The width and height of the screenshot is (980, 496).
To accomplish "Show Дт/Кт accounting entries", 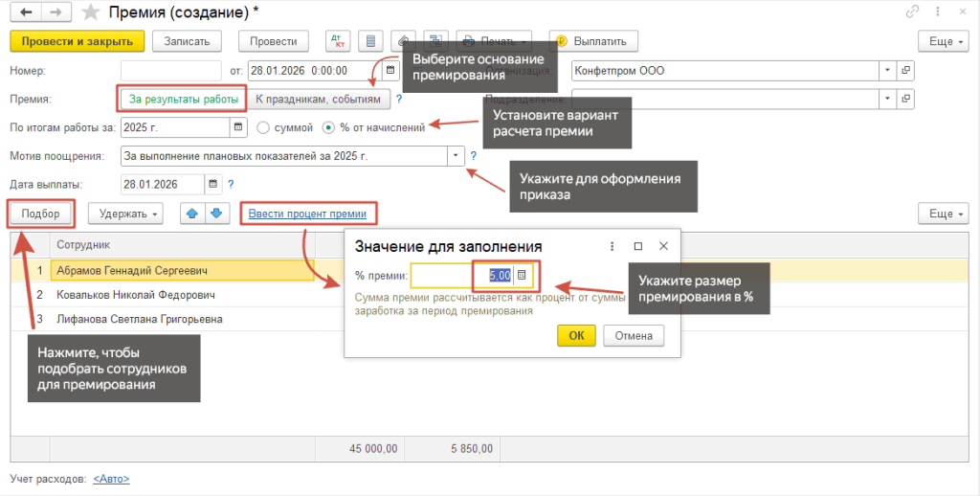I will click(338, 41).
